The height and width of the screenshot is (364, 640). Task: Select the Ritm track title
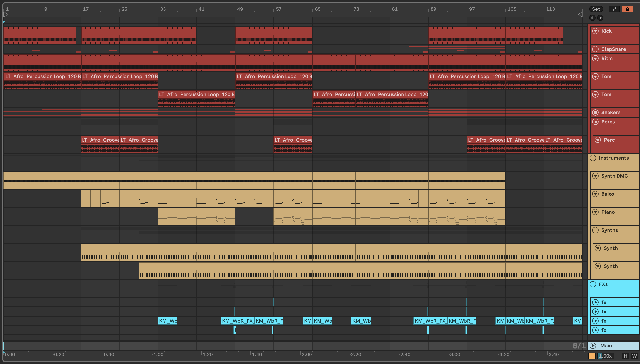pyautogui.click(x=607, y=58)
